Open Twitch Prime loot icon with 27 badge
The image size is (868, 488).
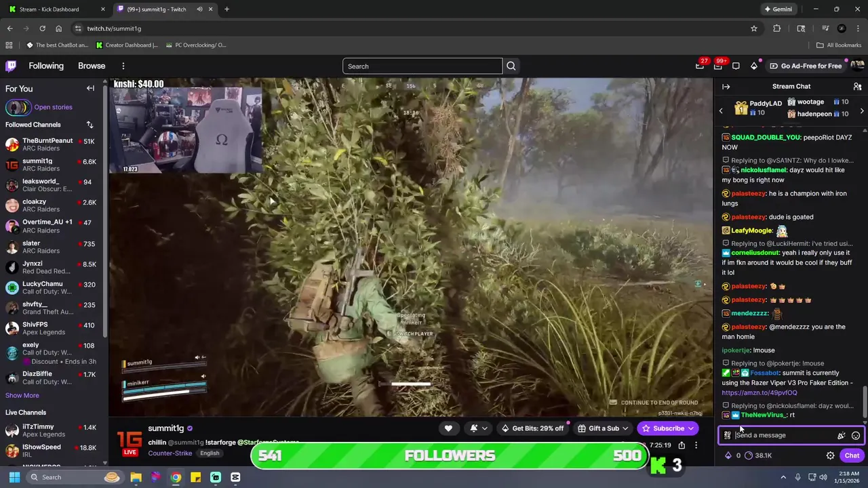(x=700, y=66)
